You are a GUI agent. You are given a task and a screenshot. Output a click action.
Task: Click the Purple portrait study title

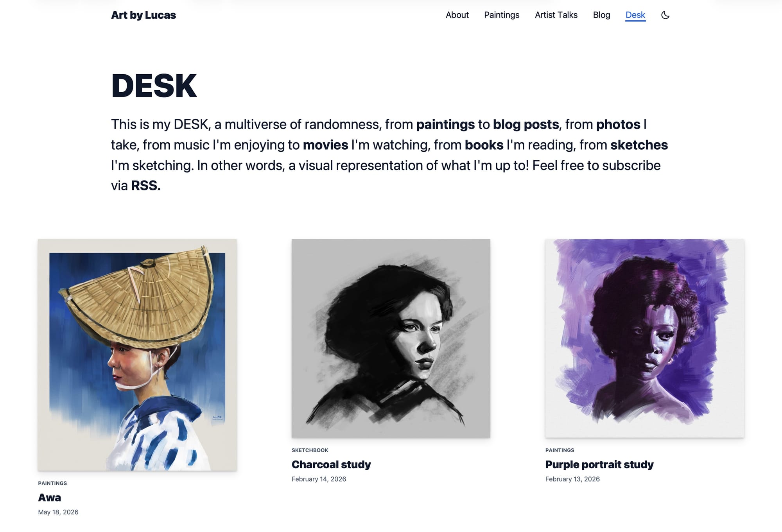599,464
